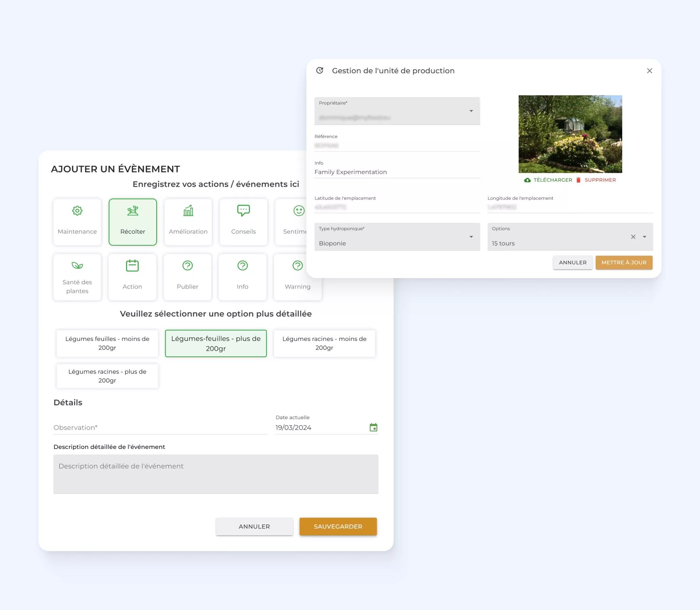Clear the 15 tours Options selection
The height and width of the screenshot is (610, 700).
coord(633,237)
